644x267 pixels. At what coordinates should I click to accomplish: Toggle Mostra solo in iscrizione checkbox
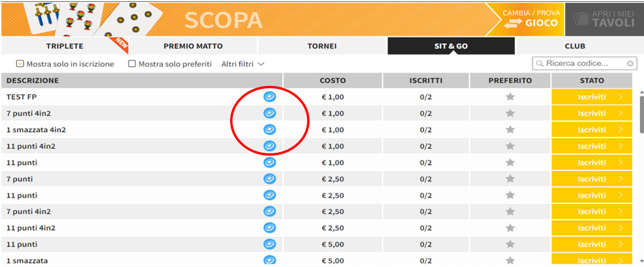point(20,63)
